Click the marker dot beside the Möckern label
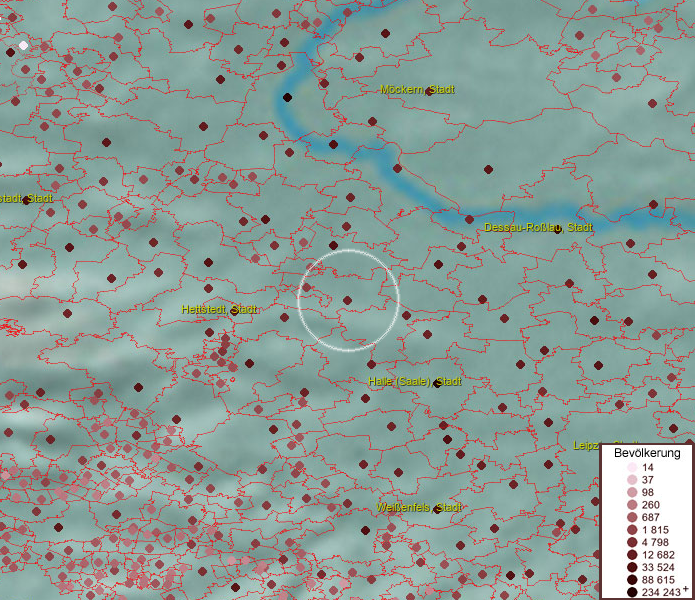 (x=428, y=91)
